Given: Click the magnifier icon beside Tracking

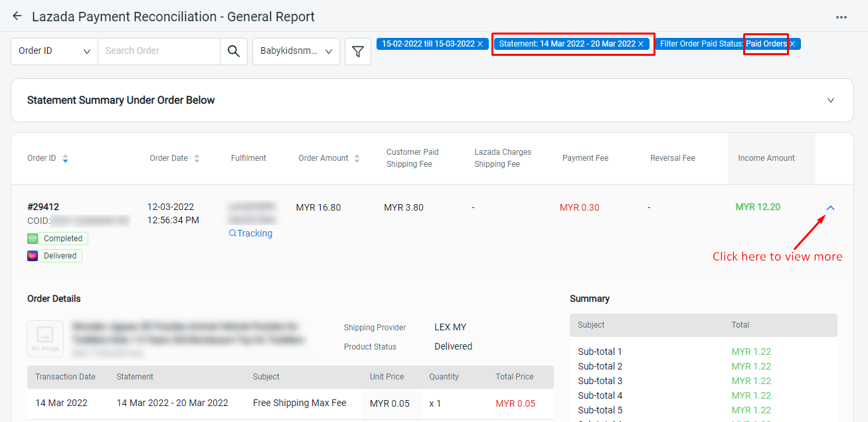Looking at the screenshot, I should [232, 233].
